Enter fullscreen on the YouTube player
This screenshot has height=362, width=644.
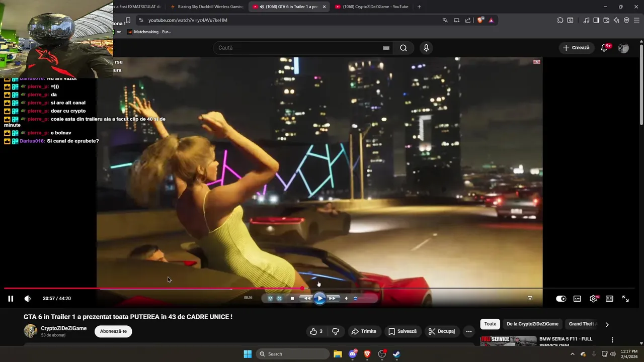(625, 299)
